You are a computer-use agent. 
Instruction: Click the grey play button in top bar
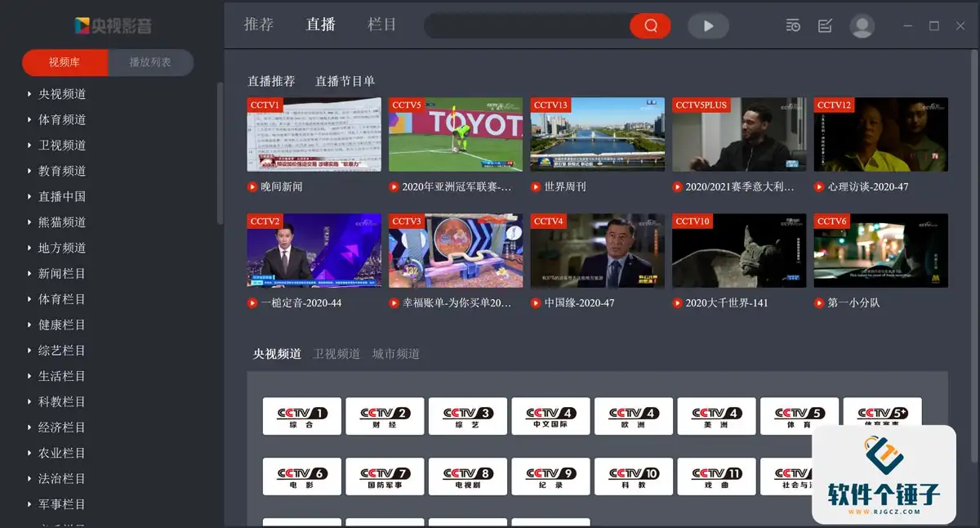708,25
